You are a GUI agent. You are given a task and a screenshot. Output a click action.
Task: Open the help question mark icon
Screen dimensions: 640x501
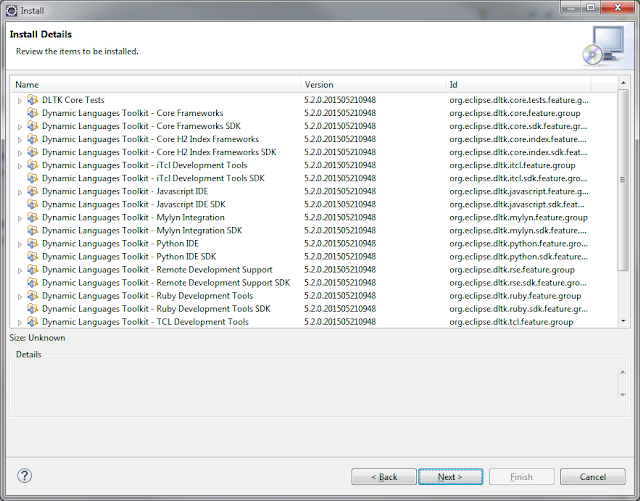[x=24, y=476]
